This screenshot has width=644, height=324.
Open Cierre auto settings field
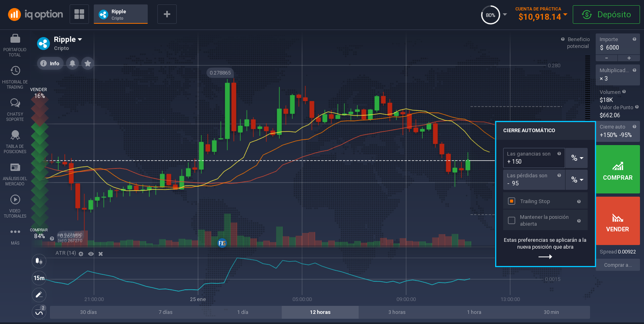[x=618, y=131]
